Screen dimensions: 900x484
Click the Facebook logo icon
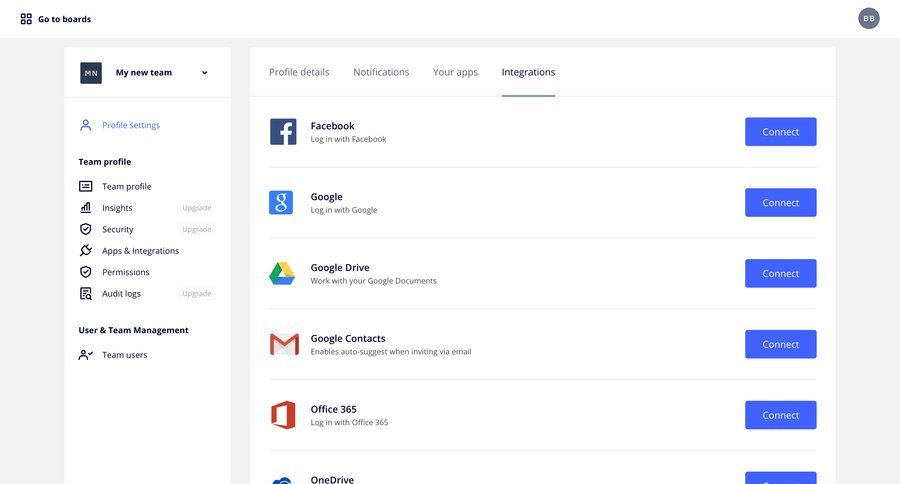coord(283,131)
